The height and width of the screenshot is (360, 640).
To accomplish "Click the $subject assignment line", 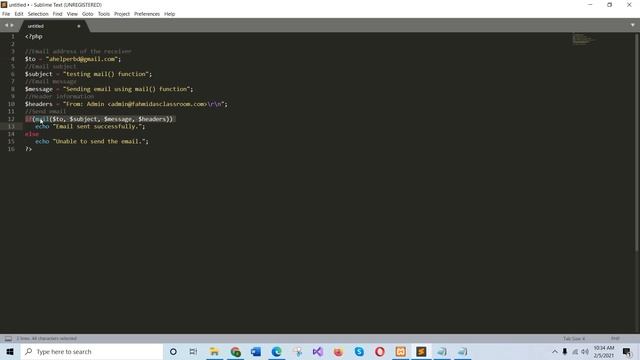I will 88,74.
